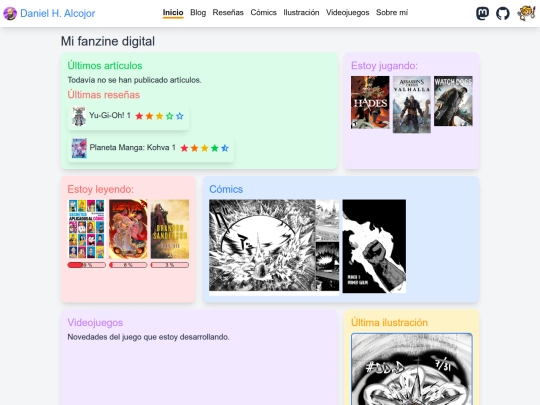Click the blue half star of the Kohva rating
Viewport: 540px width, 405px height.
pos(225,148)
